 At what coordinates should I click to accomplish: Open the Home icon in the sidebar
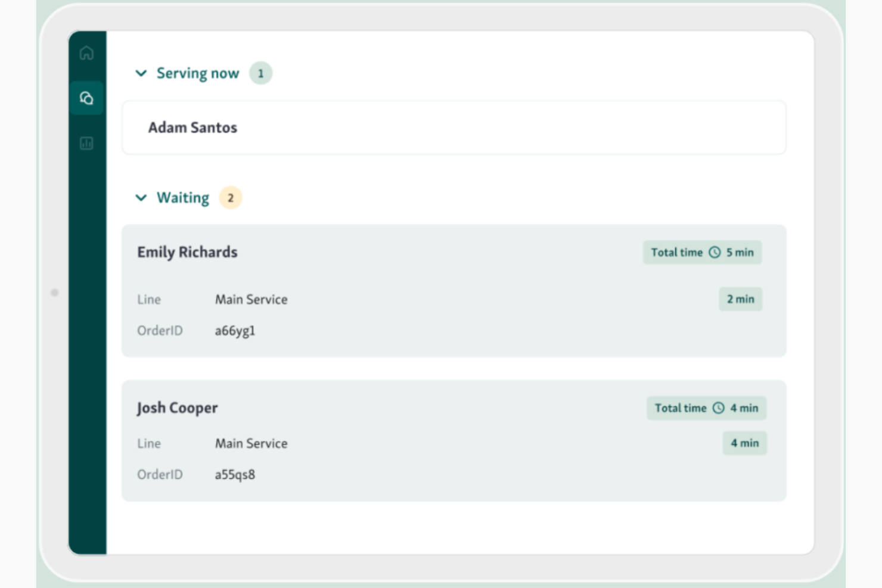(86, 53)
